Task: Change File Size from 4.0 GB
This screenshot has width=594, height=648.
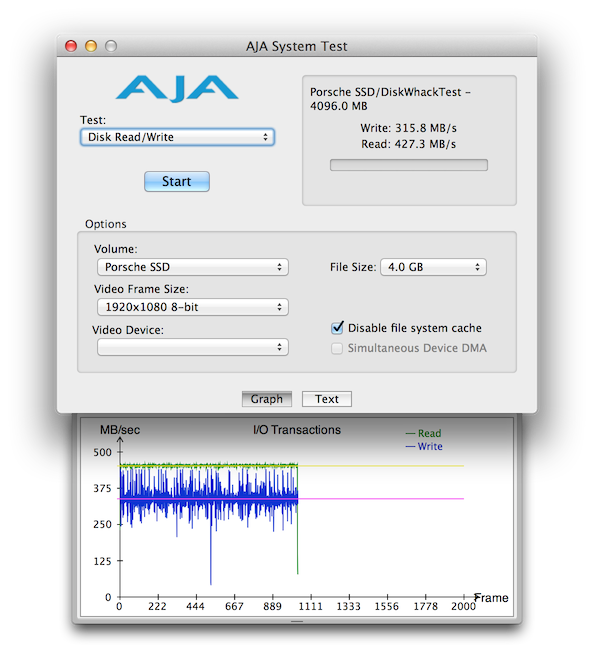Action: point(433,267)
